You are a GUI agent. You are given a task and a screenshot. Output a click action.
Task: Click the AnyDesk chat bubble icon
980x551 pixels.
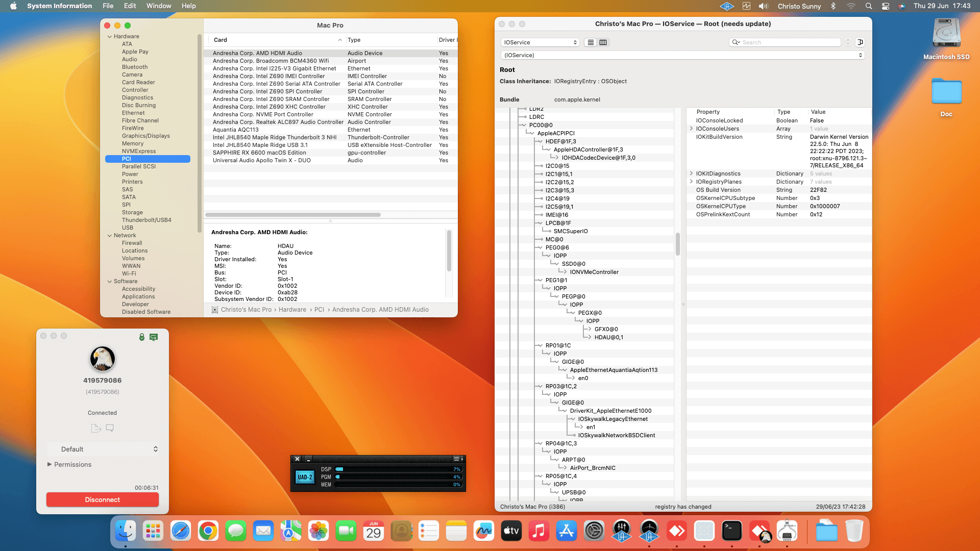110,428
